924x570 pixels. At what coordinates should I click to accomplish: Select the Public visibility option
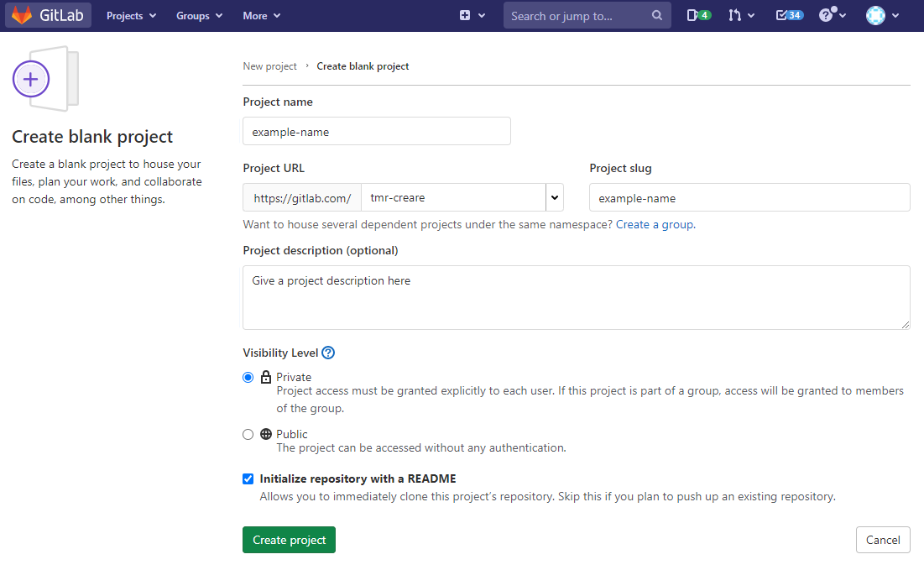(248, 435)
